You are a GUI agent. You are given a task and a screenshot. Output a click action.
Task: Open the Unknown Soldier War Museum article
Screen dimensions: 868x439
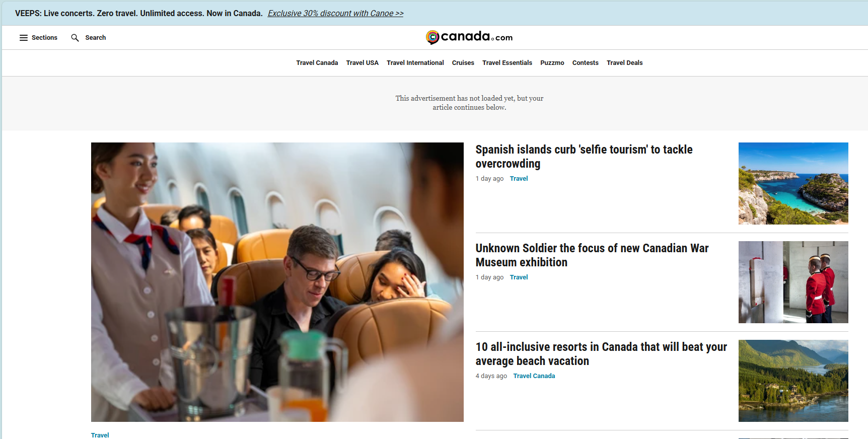tap(592, 255)
